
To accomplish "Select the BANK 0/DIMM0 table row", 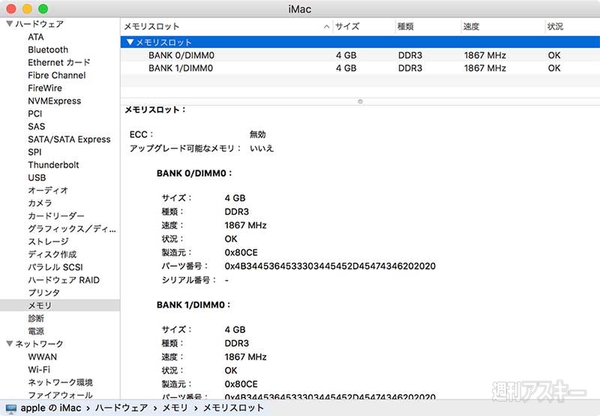I will 360,55.
